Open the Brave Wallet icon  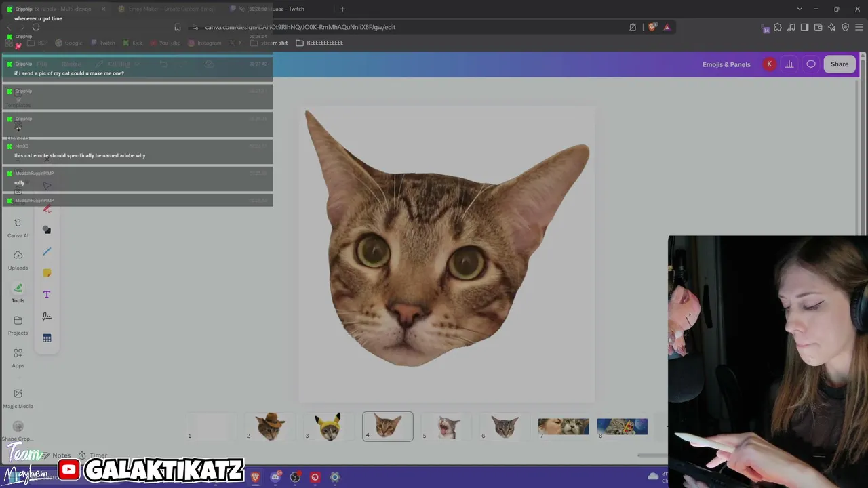click(x=818, y=27)
